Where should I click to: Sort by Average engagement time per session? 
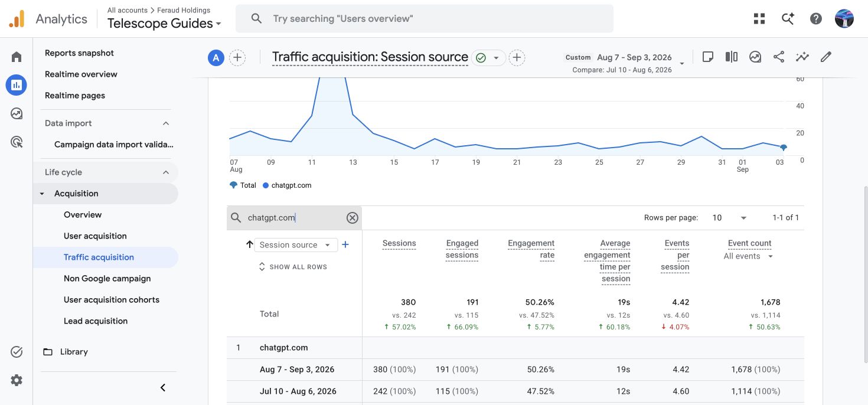pyautogui.click(x=607, y=261)
